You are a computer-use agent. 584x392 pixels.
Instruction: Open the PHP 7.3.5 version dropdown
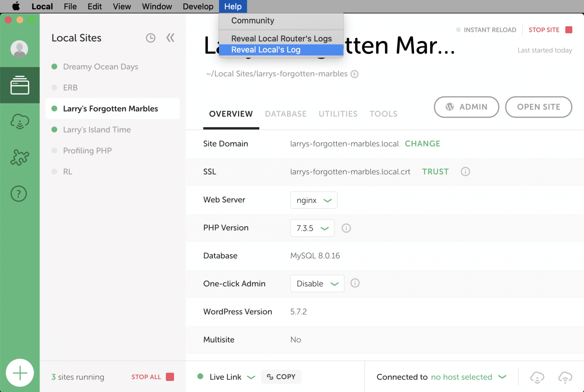pyautogui.click(x=312, y=228)
